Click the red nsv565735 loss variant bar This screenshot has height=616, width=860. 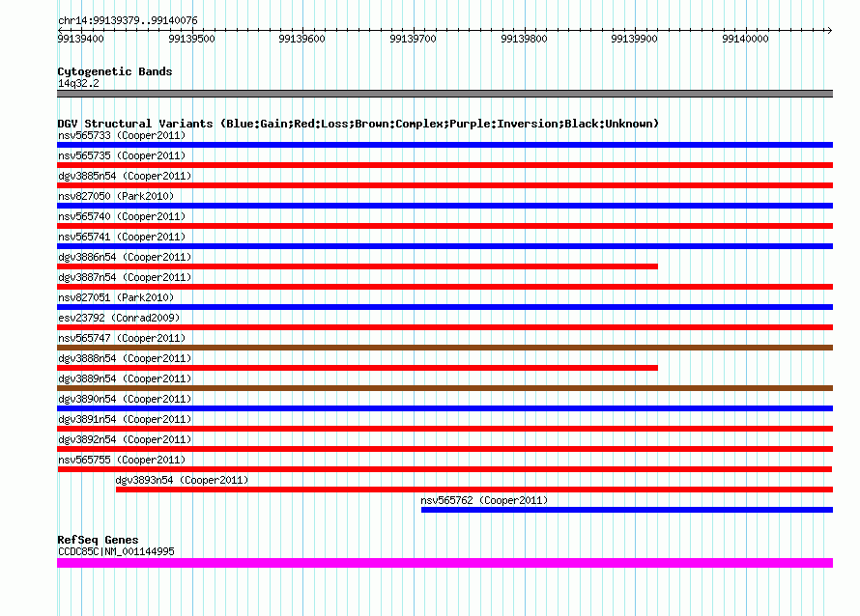pyautogui.click(x=444, y=165)
